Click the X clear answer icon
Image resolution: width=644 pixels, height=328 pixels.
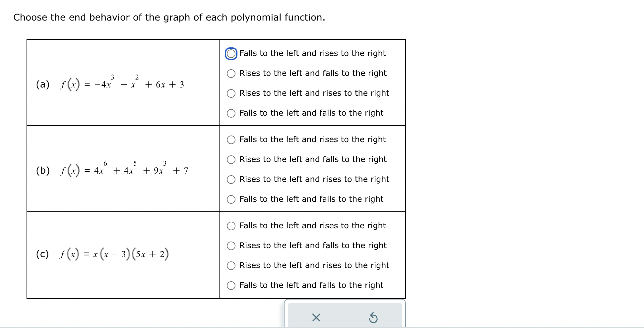[x=316, y=318]
